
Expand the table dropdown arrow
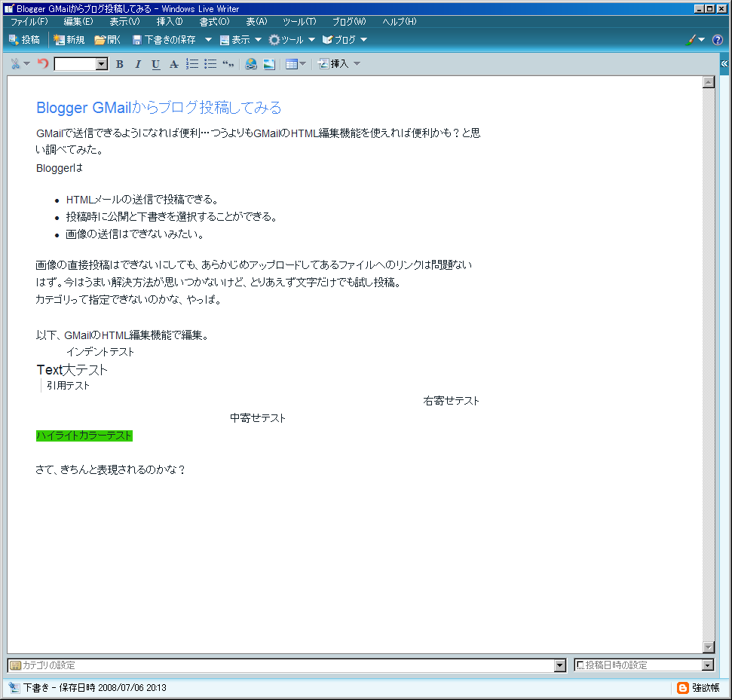coord(302,64)
